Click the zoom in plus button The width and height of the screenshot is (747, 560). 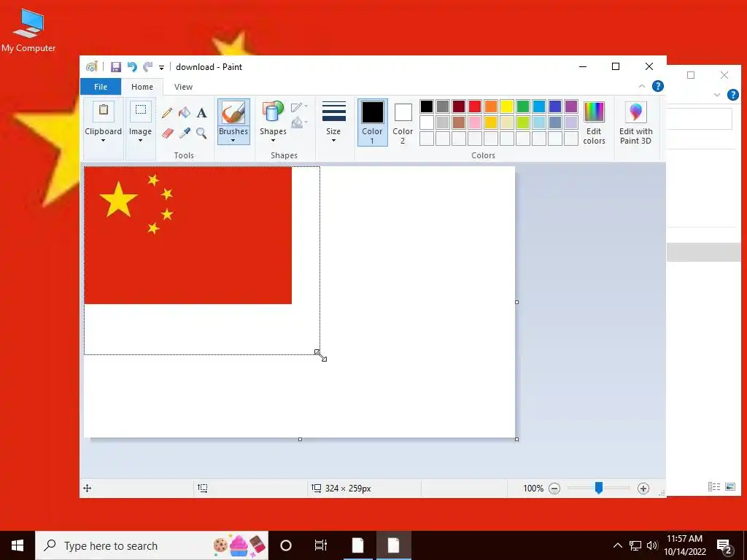pyautogui.click(x=643, y=488)
